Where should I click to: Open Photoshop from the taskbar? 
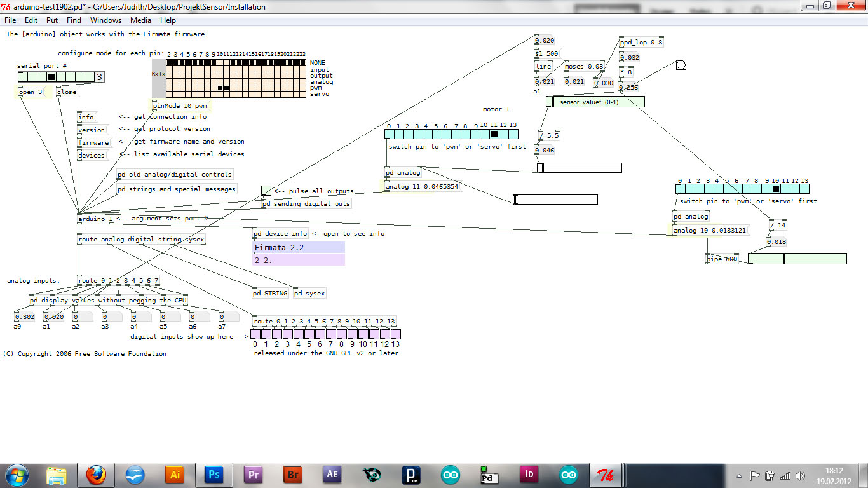[x=214, y=475]
